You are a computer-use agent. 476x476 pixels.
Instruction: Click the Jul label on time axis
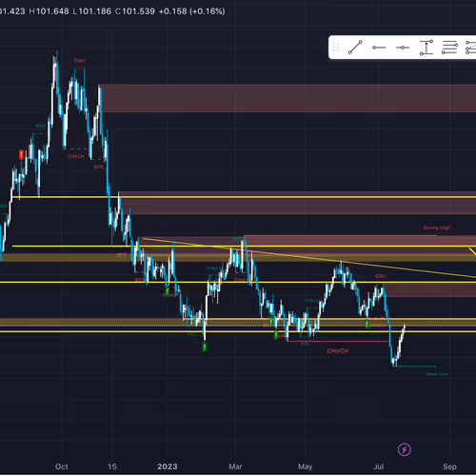point(379,466)
